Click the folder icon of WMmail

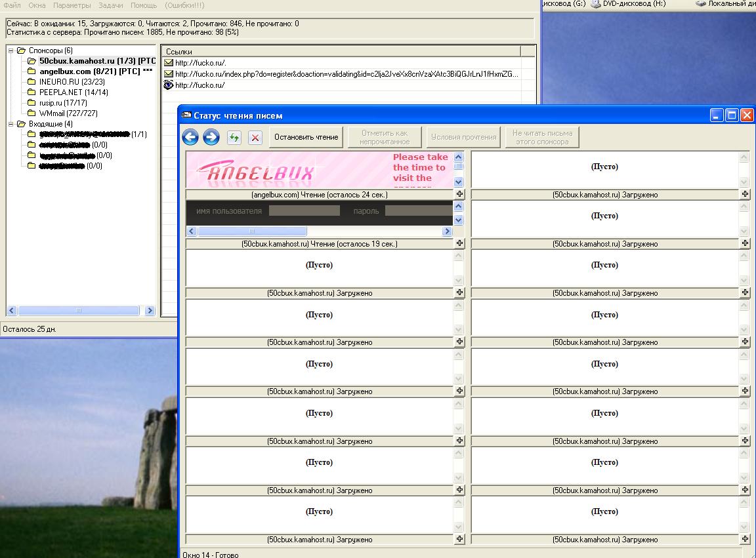pos(31,113)
